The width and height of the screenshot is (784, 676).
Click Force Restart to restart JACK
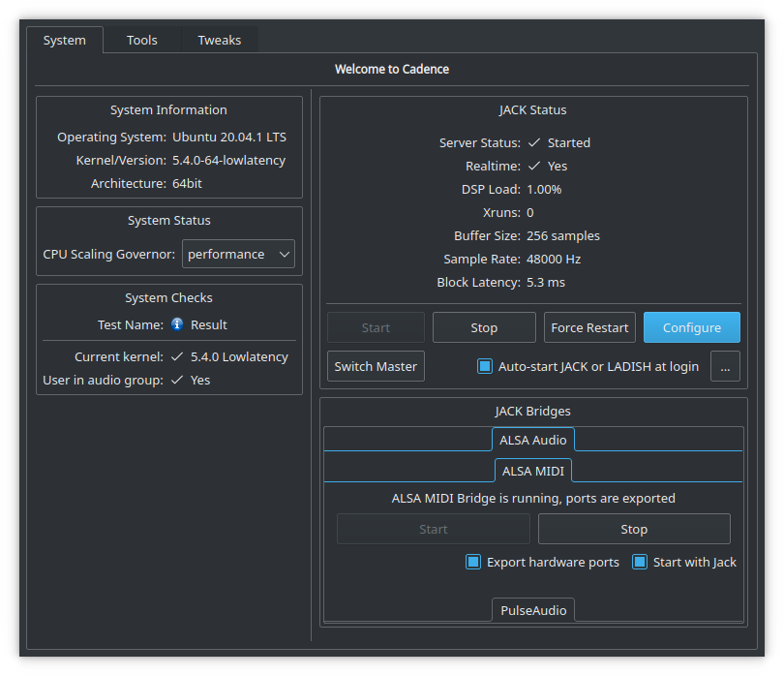tap(589, 327)
